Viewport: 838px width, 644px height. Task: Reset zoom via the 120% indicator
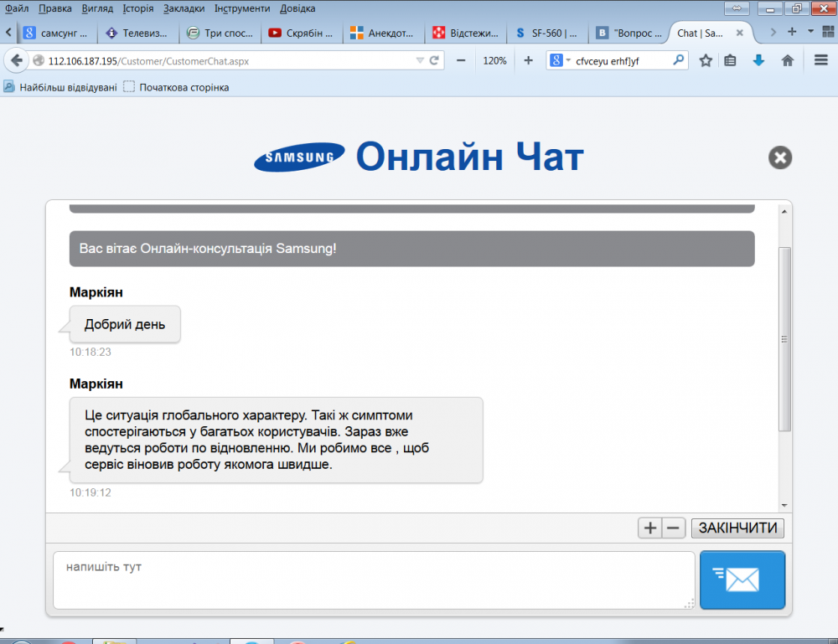(x=494, y=61)
